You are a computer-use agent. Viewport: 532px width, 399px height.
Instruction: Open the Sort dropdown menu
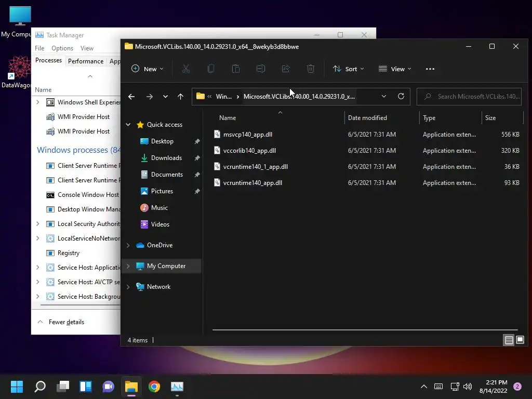coord(349,69)
